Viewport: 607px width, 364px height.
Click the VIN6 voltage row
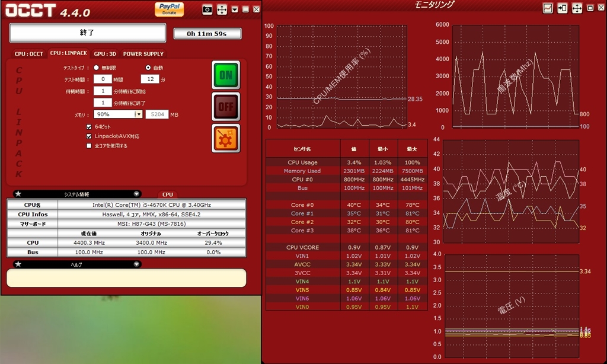click(346, 299)
